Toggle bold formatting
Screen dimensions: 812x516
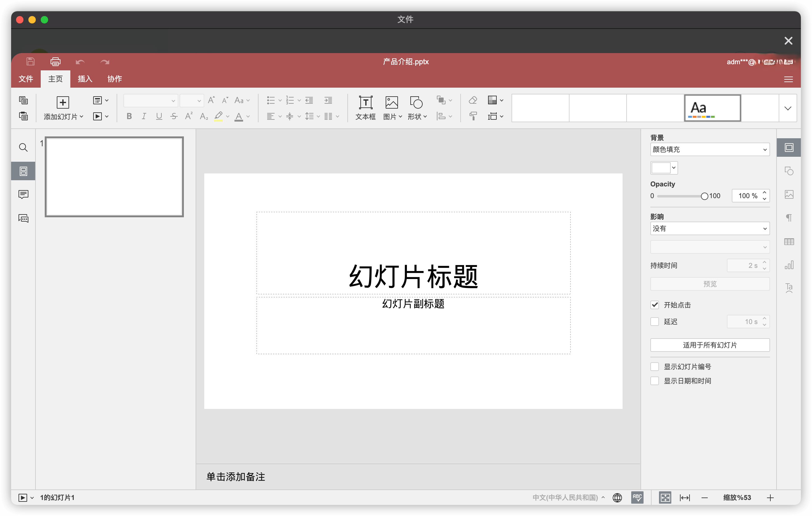point(129,116)
